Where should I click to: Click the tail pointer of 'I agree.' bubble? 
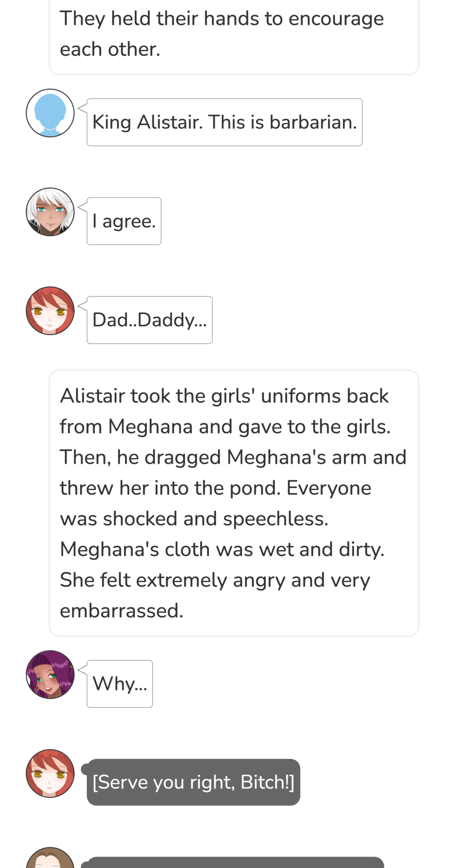83,207
